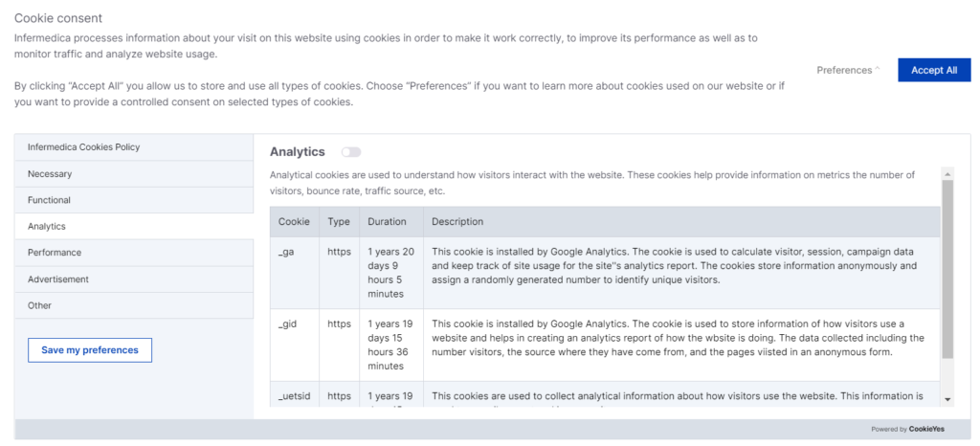Select the Functional category tab
980x446 pixels.
tap(134, 201)
